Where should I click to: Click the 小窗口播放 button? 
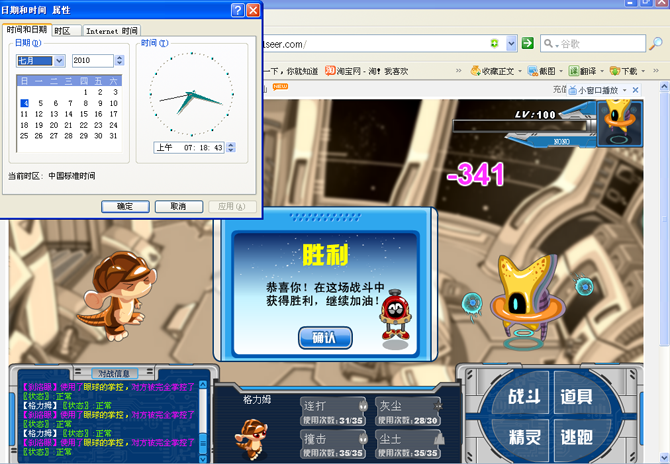click(594, 90)
